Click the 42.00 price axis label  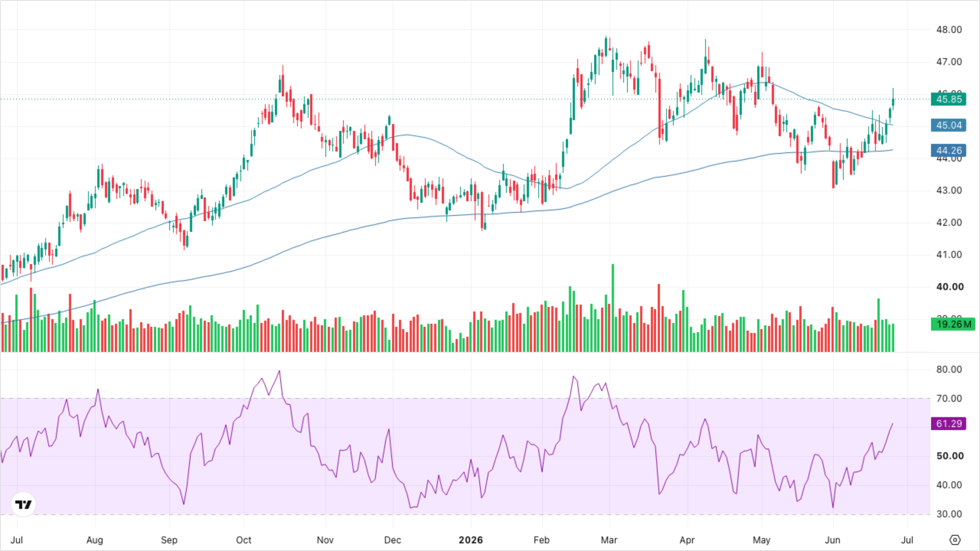pos(949,222)
